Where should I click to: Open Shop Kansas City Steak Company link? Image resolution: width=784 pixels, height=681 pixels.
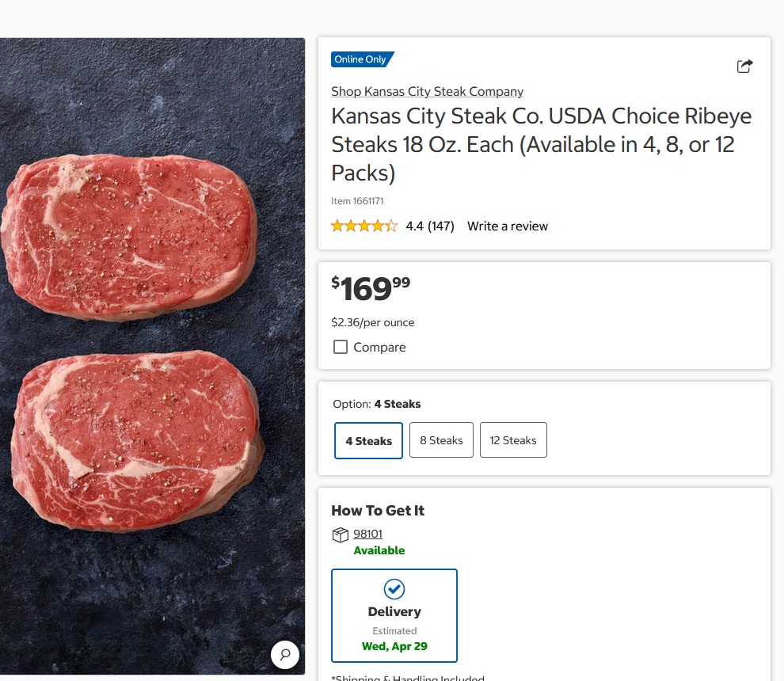point(427,92)
